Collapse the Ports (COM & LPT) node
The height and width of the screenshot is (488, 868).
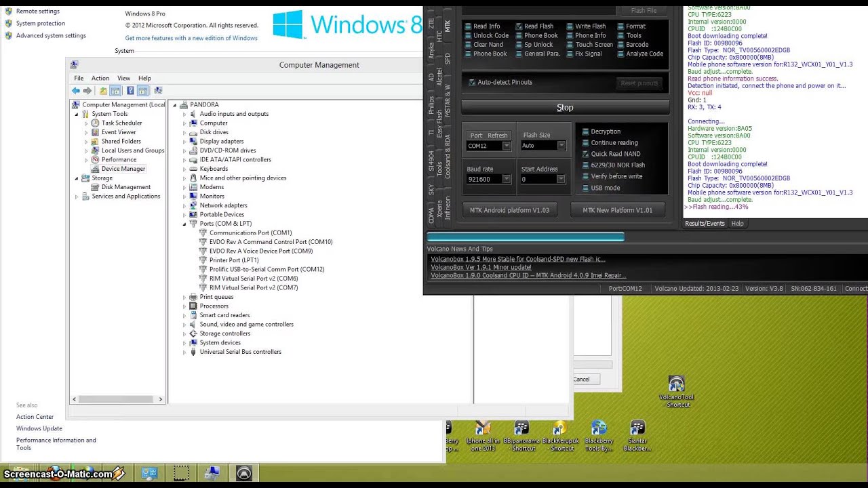pyautogui.click(x=184, y=224)
